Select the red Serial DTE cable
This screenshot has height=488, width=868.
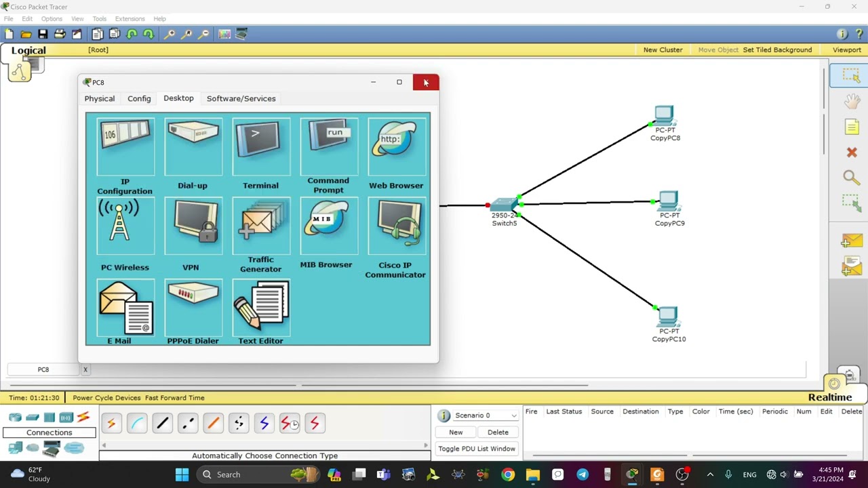point(315,424)
